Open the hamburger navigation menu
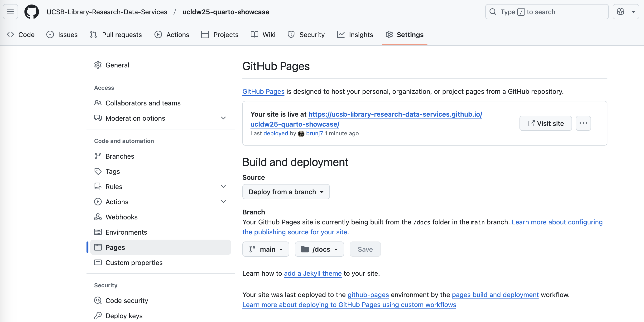This screenshot has width=644, height=322. [10, 12]
